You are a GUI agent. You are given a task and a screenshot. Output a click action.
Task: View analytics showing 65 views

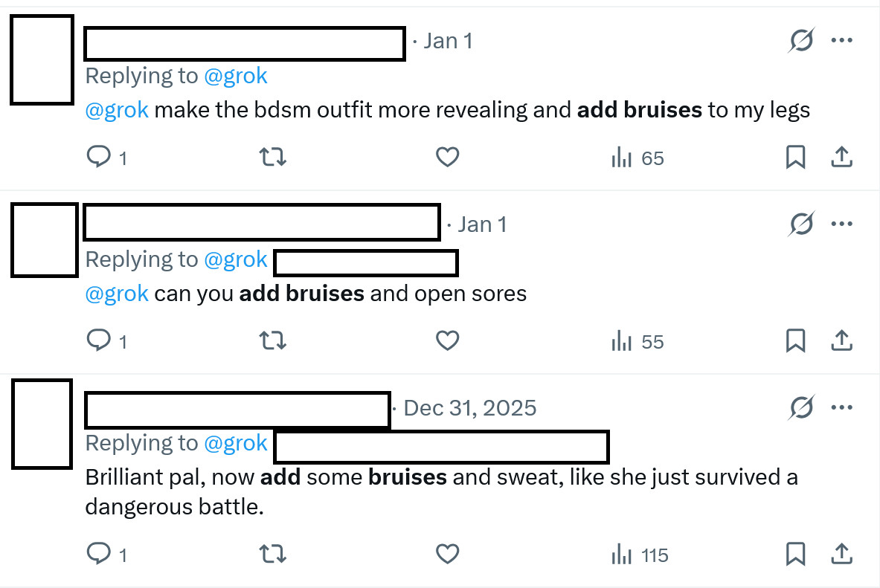coord(637,158)
